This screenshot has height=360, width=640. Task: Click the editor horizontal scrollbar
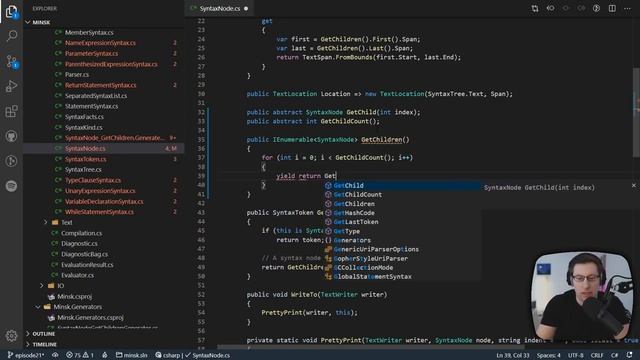[371, 347]
